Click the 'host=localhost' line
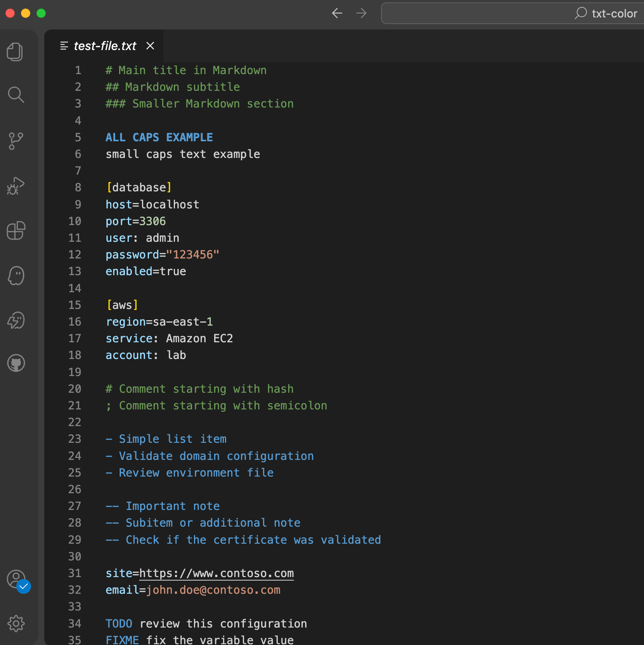Viewport: 644px width, 645px height. pos(152,205)
